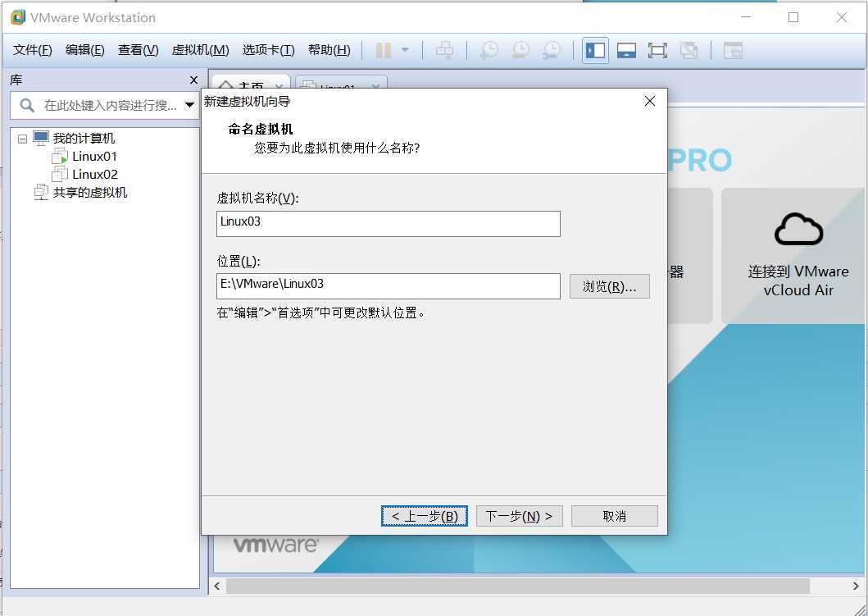This screenshot has width=868, height=616.
Task: Maximize the VMware Workstation window
Action: (x=793, y=17)
